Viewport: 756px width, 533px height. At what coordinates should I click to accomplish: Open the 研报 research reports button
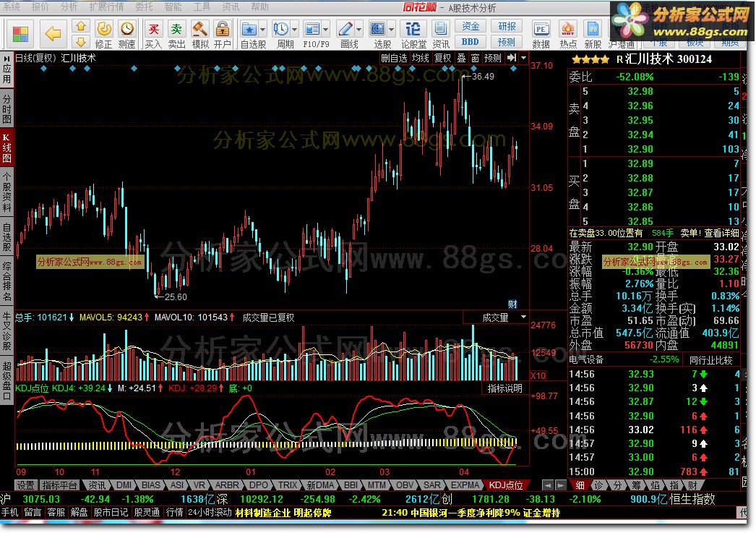506,27
